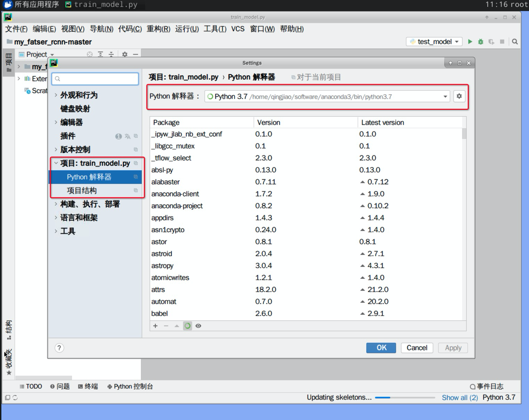Click the Debug bug icon
This screenshot has height=420, width=529.
click(x=481, y=42)
